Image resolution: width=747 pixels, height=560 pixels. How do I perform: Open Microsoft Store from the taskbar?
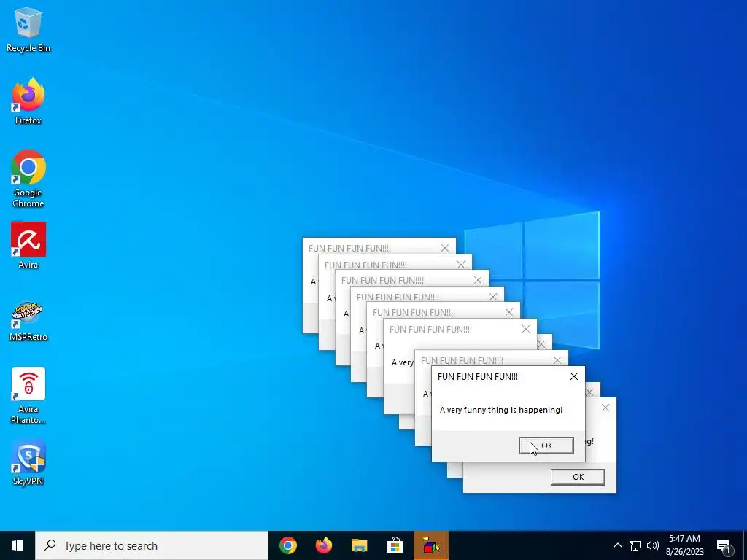[x=395, y=545]
